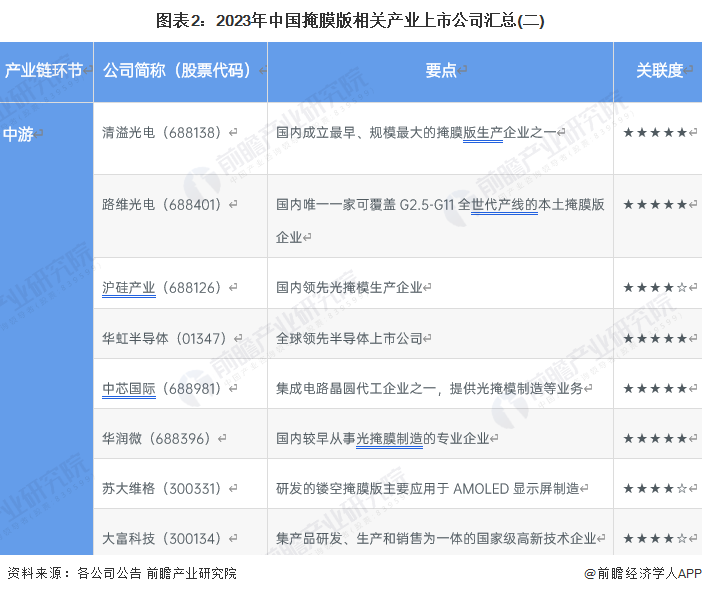Click source note 资料来源：各公司公告 前瞻产业研究院

coord(122,573)
